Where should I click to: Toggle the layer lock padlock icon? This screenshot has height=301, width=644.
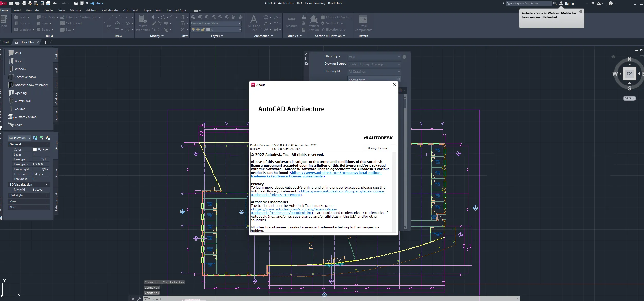coord(203,30)
